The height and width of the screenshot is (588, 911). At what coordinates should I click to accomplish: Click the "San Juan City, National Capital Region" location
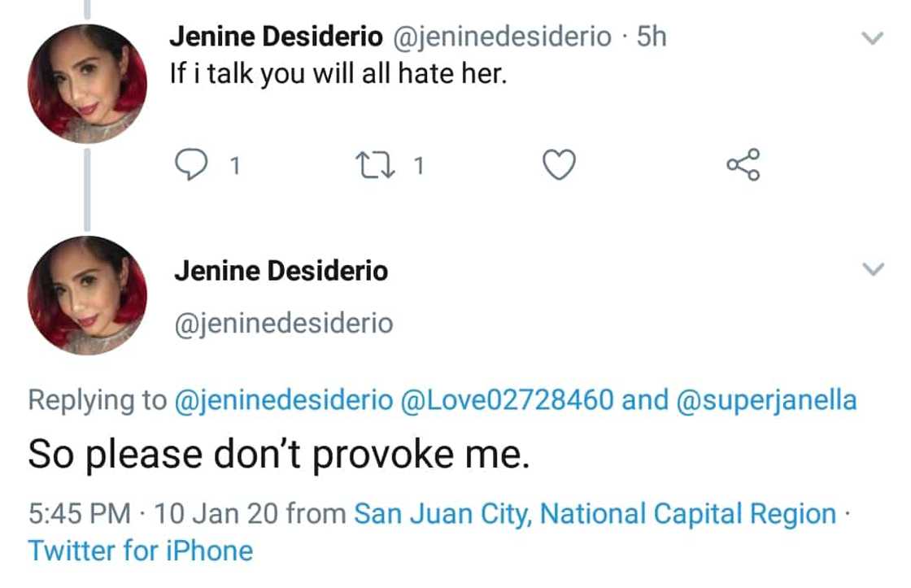595,514
